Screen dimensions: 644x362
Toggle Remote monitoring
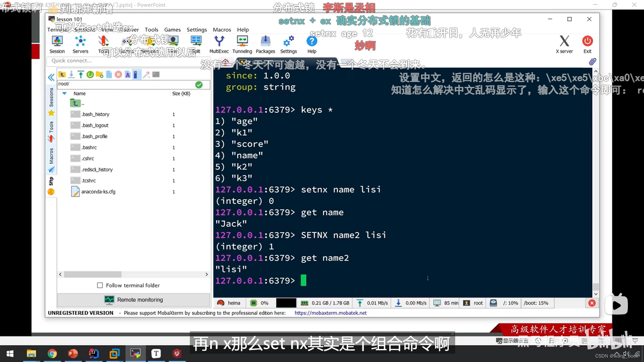[134, 300]
